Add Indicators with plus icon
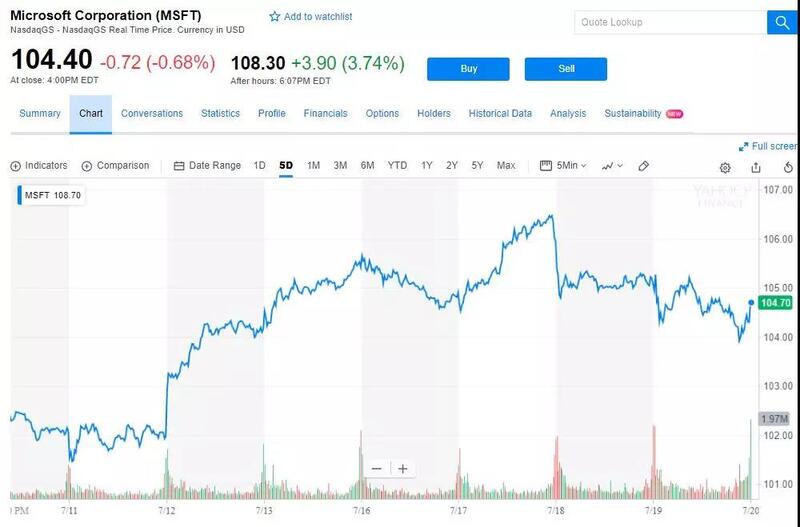800x527 pixels. [x=16, y=166]
